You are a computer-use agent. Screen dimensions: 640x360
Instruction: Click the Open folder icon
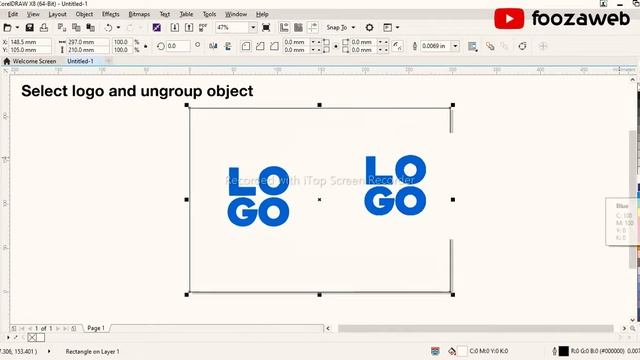pos(7,28)
